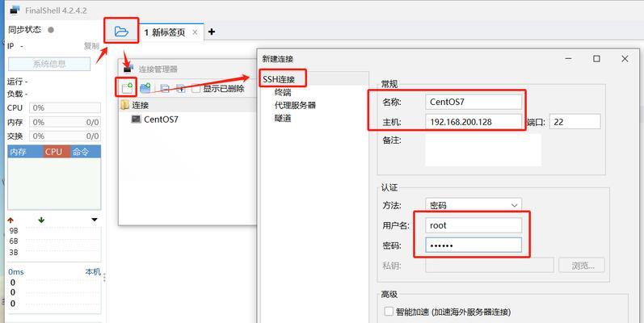Click the 9B network scale label
Screen dimensions: 644x323
pos(14,231)
